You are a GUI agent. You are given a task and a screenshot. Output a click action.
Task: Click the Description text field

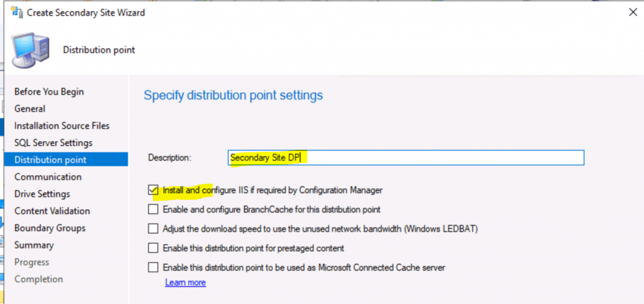click(x=406, y=157)
